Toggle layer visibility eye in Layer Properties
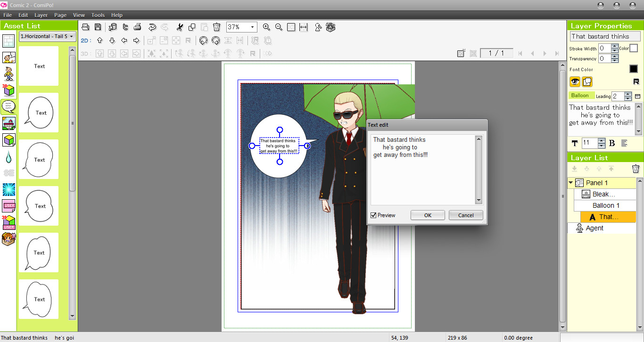Screen dimensions: 644x342 point(575,81)
